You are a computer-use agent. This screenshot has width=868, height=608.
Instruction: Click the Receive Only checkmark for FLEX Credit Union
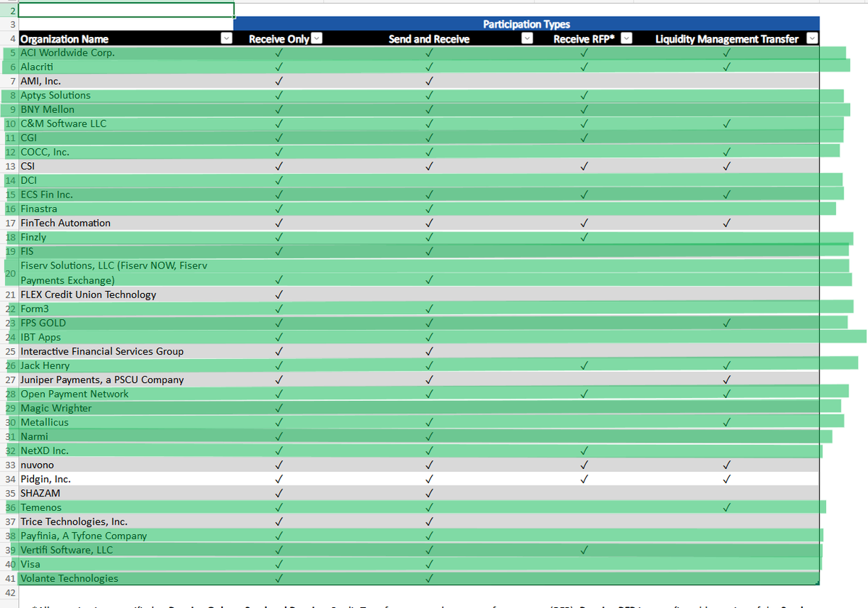279,295
